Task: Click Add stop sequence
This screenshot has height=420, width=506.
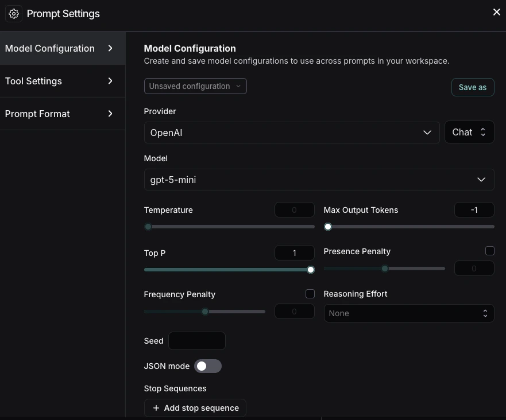Action: (195, 408)
